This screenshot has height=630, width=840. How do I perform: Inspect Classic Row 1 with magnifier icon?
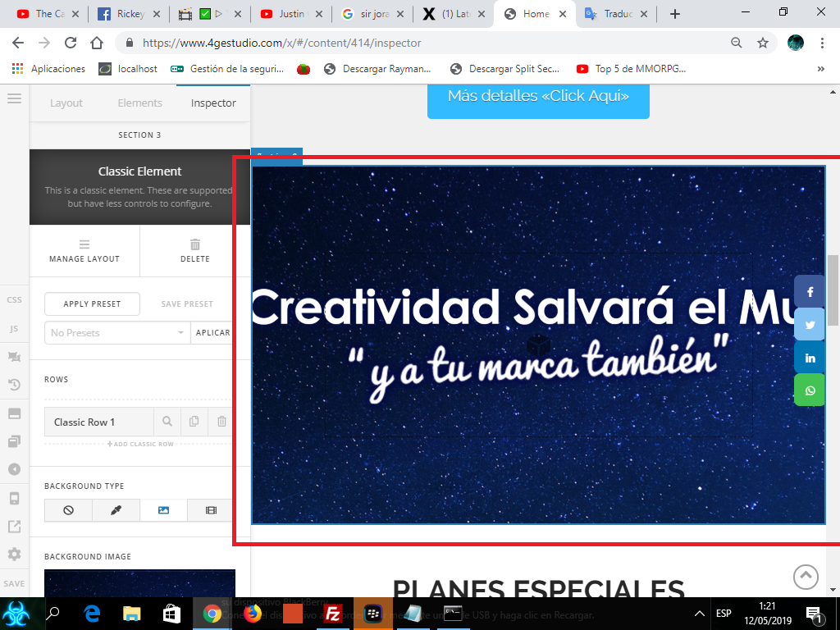tap(167, 422)
